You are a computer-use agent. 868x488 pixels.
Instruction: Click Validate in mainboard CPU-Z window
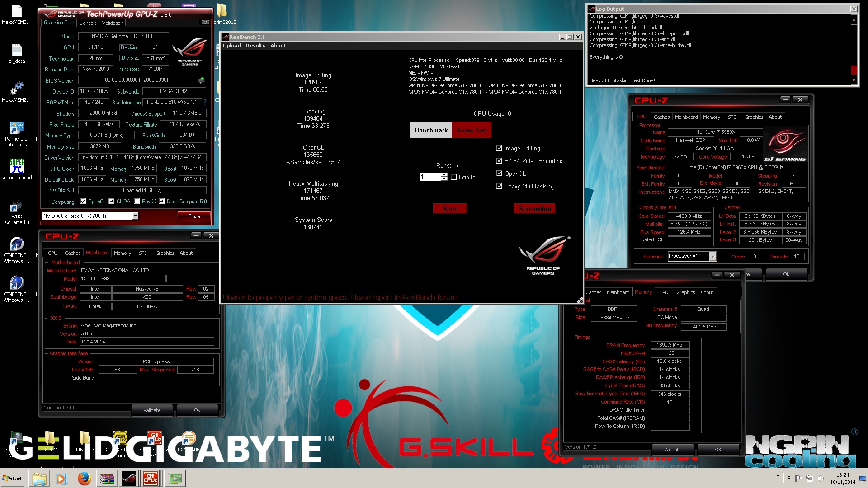tap(152, 410)
